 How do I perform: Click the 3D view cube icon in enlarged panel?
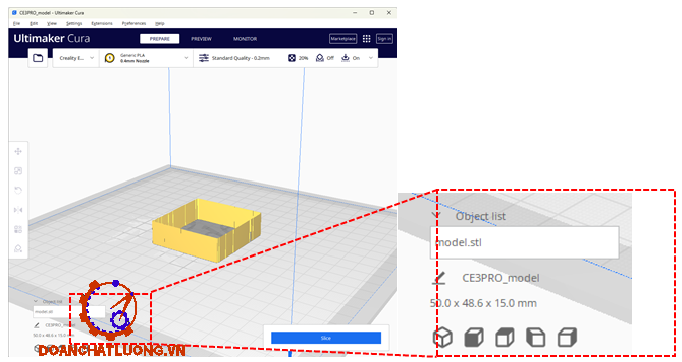443,337
